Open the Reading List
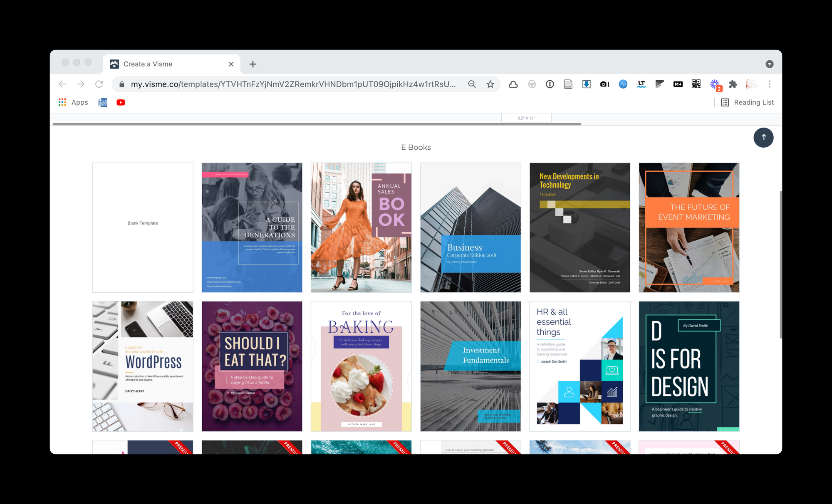Screen dimensions: 832x504 [x=747, y=102]
